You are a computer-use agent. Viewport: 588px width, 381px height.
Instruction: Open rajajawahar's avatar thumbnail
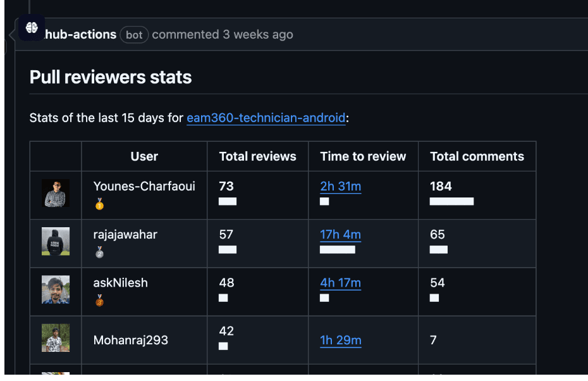click(56, 241)
